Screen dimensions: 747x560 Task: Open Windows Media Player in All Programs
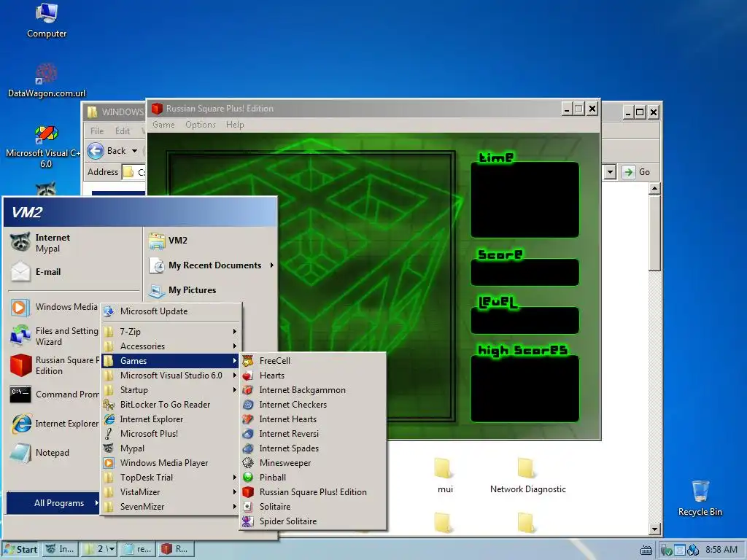coord(171,463)
